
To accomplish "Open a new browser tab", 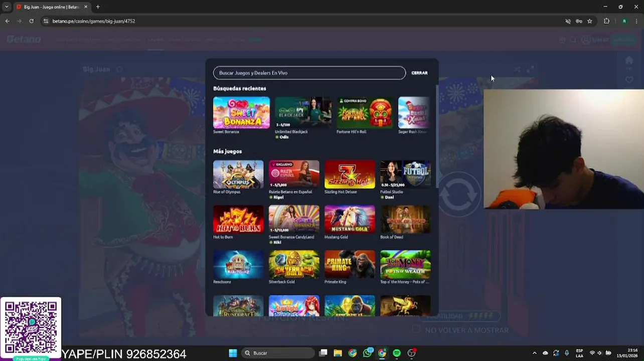I will coord(98,7).
